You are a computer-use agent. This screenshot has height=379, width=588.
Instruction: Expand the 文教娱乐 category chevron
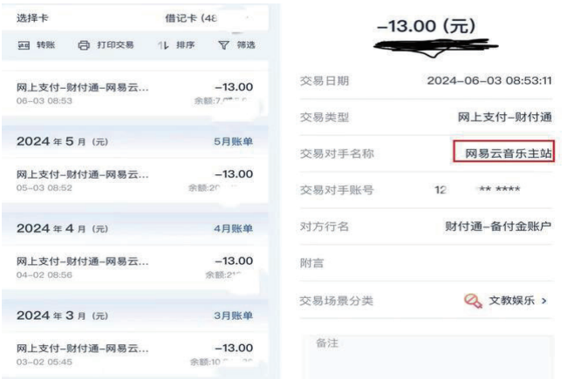[x=544, y=301]
